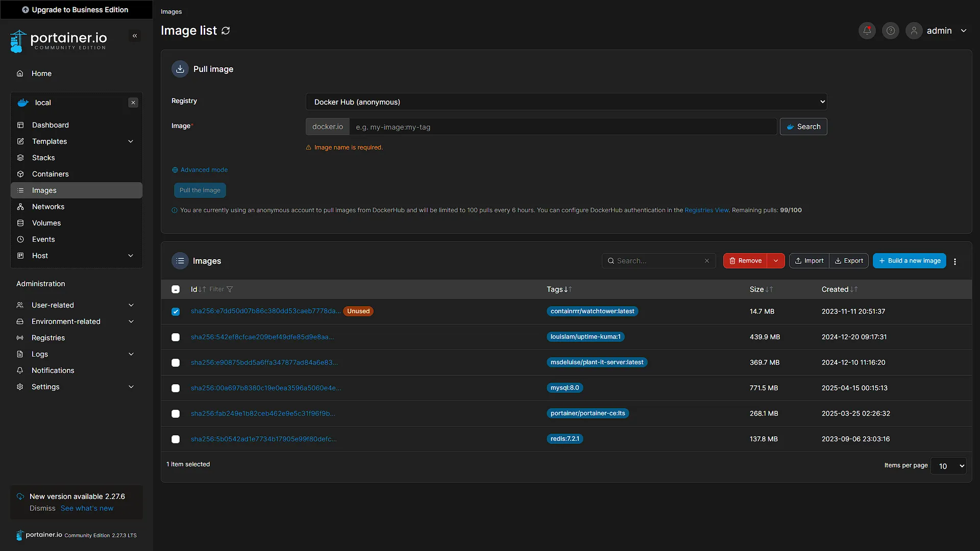
Task: Check the redis:7.2.1 image checkbox
Action: coord(176,439)
